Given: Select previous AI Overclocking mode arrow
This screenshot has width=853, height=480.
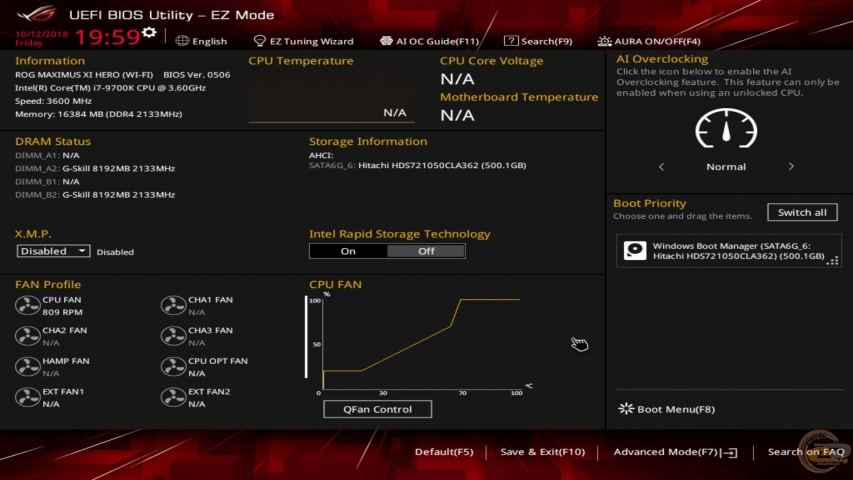Looking at the screenshot, I should pyautogui.click(x=661, y=167).
